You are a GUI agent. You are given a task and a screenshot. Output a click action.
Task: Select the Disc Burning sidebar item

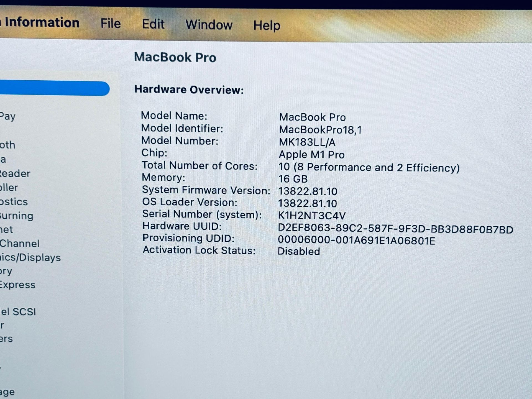[17, 216]
